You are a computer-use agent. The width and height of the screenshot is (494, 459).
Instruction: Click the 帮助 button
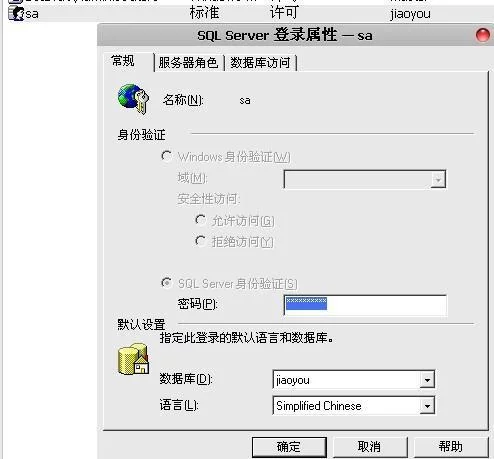(451, 447)
